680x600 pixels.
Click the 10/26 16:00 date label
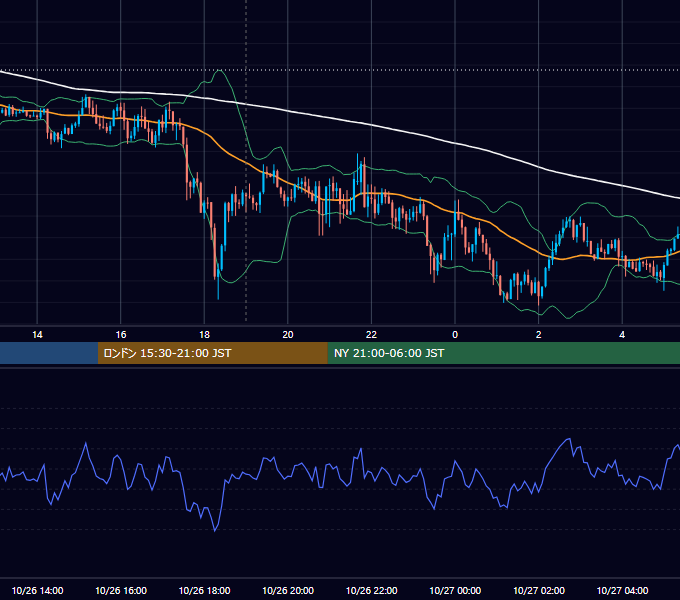[x=121, y=590]
